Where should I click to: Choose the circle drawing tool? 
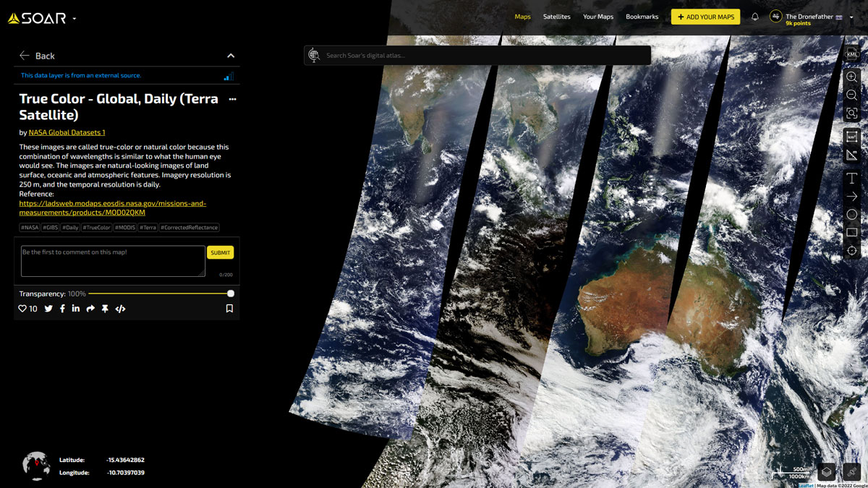pyautogui.click(x=851, y=214)
